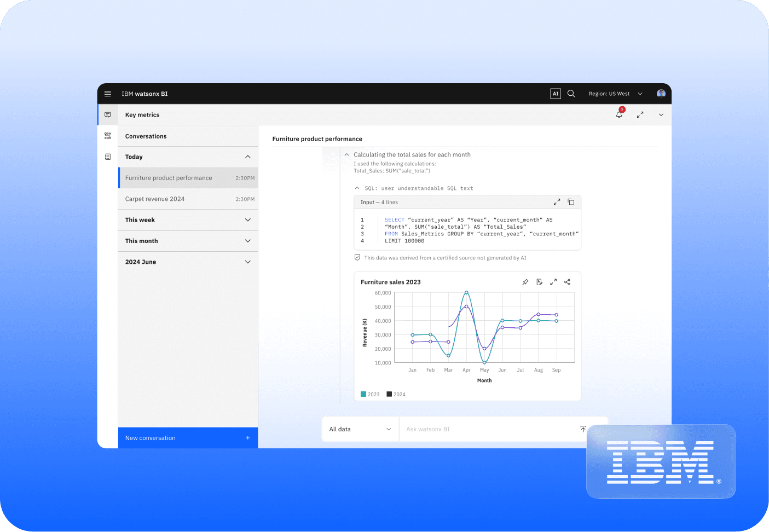Expand Key metrics panel to fullscreen

pos(640,115)
